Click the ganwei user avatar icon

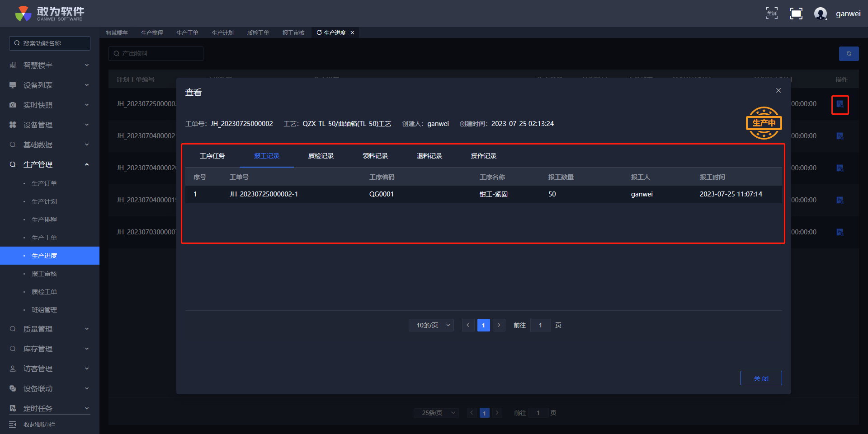820,14
